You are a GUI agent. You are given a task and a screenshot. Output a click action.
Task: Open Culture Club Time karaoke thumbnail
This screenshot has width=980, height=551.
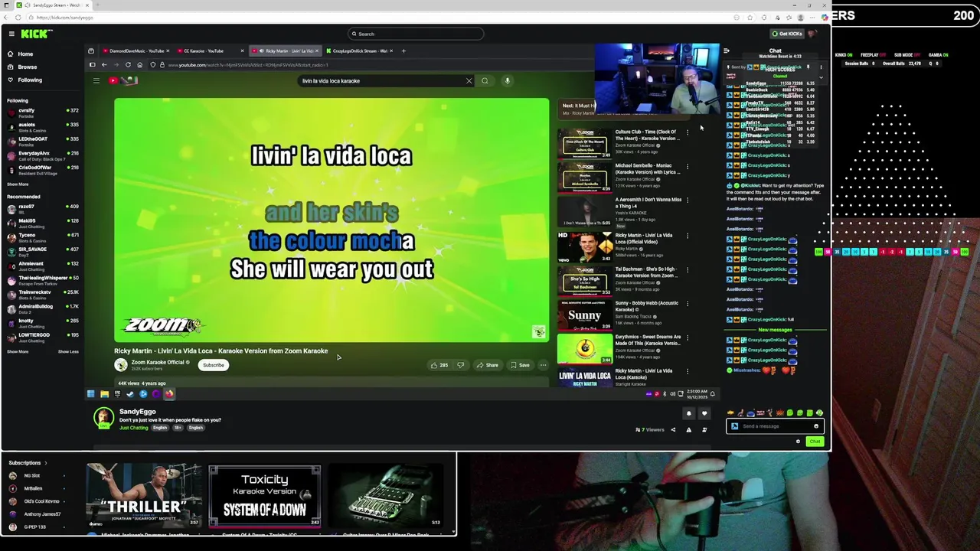[585, 143]
